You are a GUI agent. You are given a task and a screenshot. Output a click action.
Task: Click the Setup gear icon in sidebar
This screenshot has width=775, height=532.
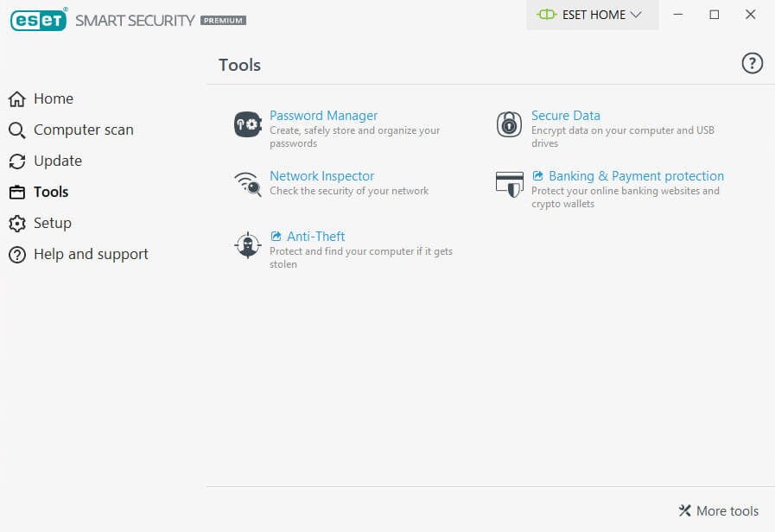[16, 224]
